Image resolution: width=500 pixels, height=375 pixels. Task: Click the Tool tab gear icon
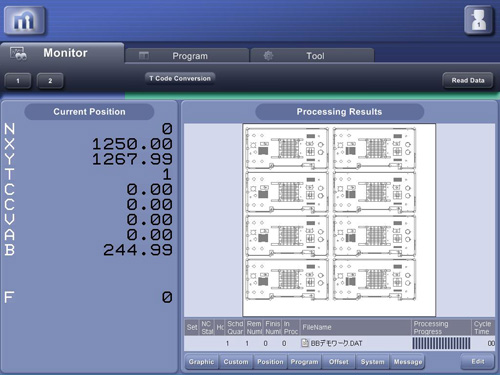268,56
